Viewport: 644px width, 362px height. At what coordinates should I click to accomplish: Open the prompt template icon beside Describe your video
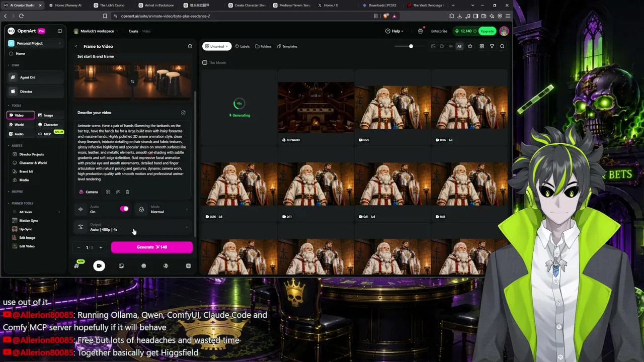click(183, 113)
